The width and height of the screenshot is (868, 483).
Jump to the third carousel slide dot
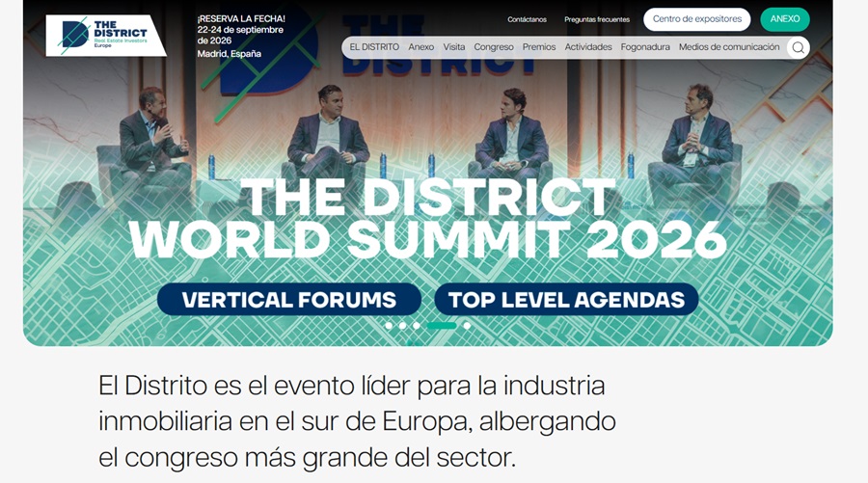click(x=416, y=326)
